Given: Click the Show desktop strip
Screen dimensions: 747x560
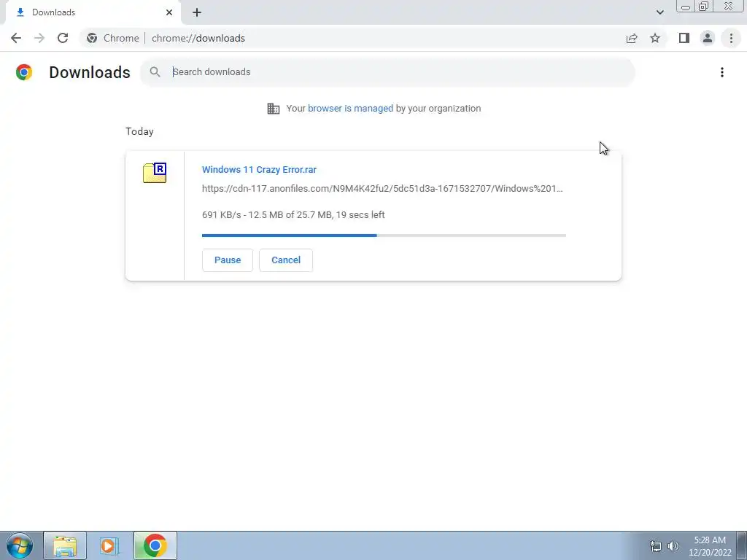Looking at the screenshot, I should tap(742, 545).
